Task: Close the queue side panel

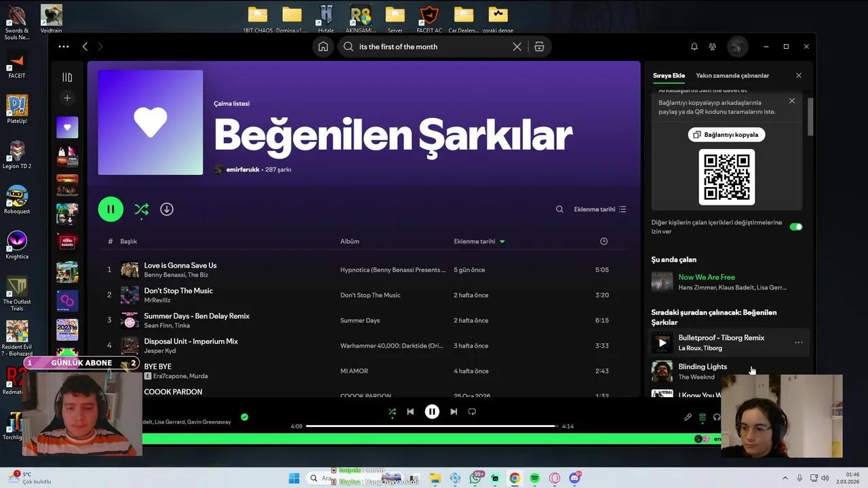Action: (798, 76)
